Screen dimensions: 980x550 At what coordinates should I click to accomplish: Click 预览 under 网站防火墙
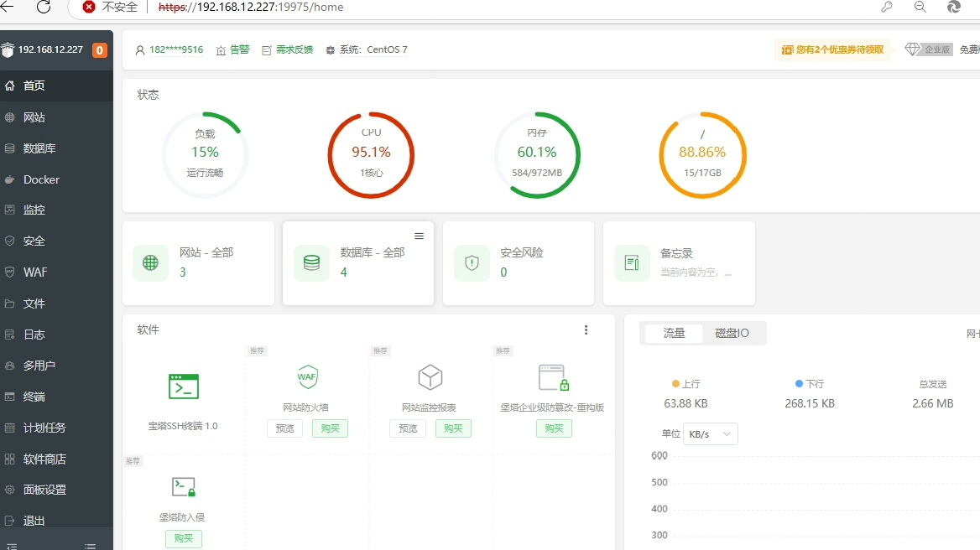click(x=285, y=428)
